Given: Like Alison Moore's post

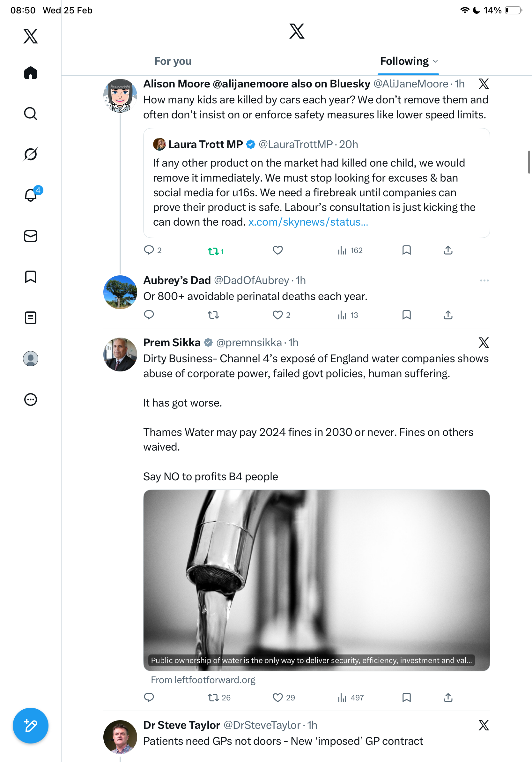Looking at the screenshot, I should tap(277, 250).
